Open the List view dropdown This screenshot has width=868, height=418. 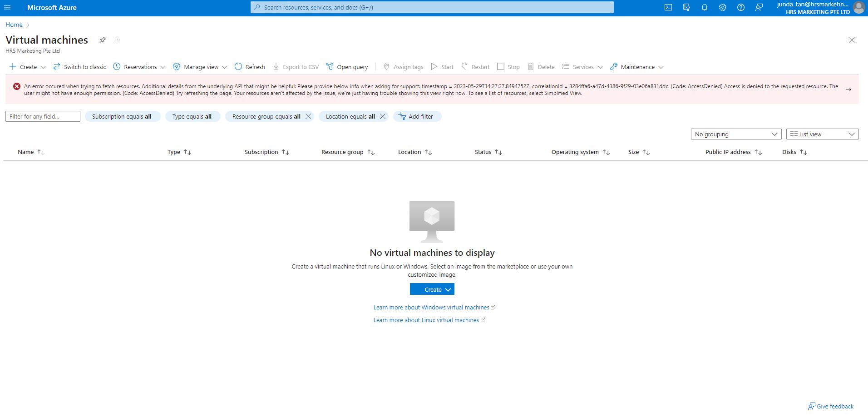coord(822,134)
